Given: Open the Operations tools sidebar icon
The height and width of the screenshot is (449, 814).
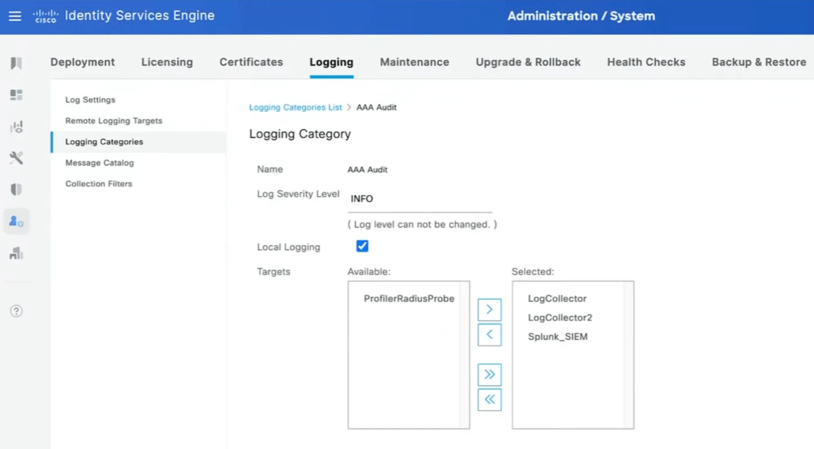Looking at the screenshot, I should [16, 158].
